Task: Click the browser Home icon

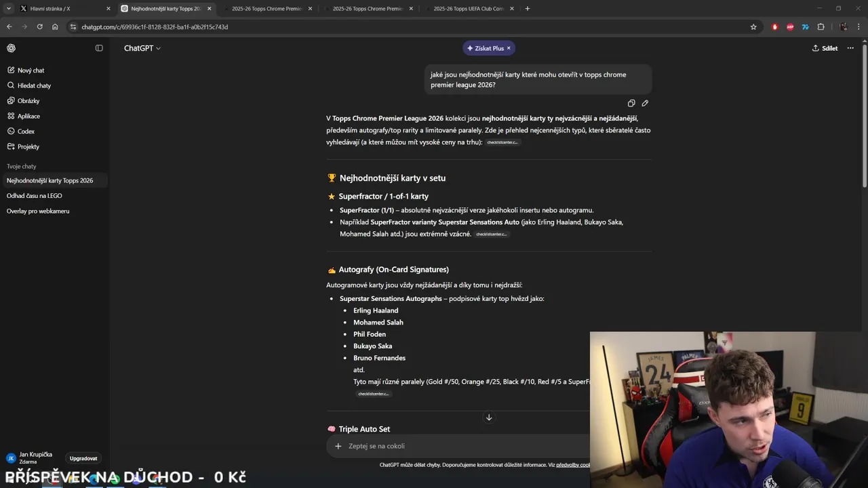Action: [x=55, y=27]
